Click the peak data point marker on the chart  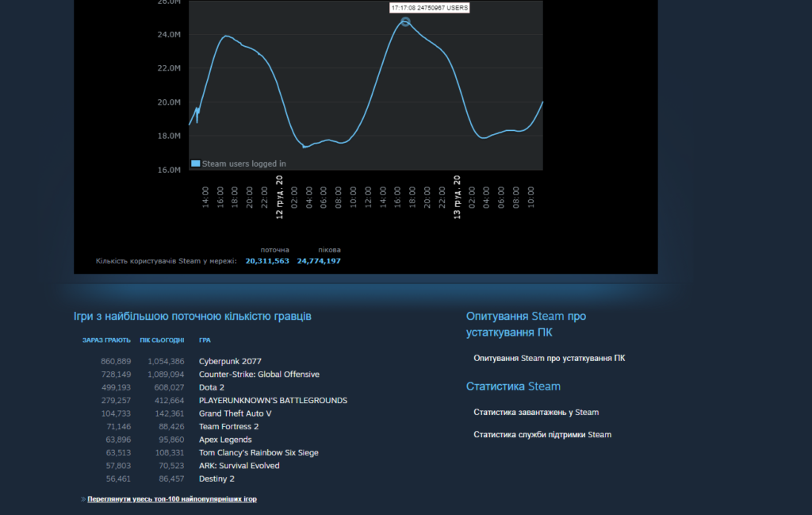click(x=405, y=21)
